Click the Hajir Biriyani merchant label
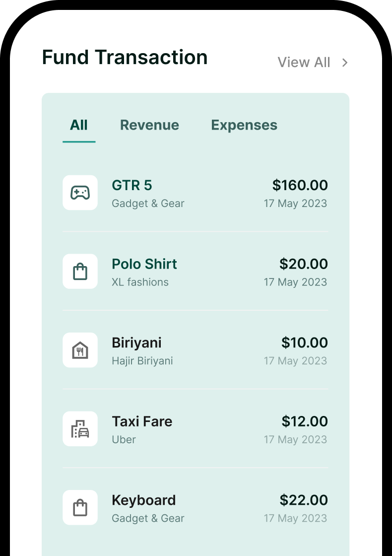Screen dimensions: 392x556 [x=142, y=361]
